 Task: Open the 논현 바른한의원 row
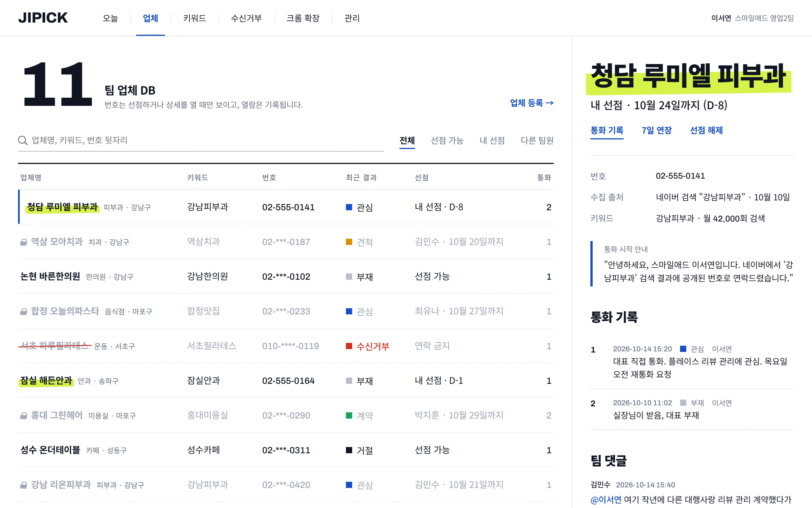tap(286, 277)
